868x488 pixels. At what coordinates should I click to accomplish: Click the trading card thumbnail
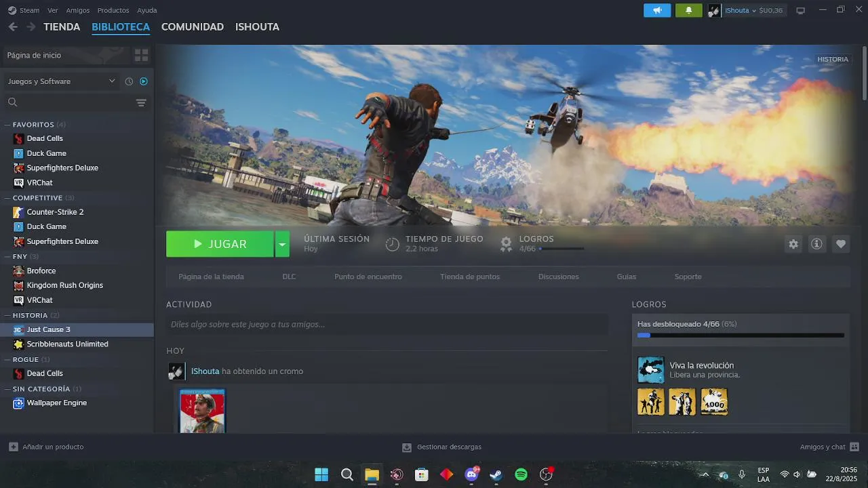[x=202, y=411]
